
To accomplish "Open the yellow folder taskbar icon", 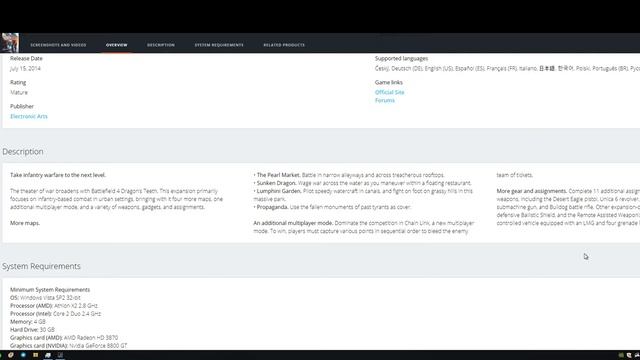I will click(x=36, y=355).
